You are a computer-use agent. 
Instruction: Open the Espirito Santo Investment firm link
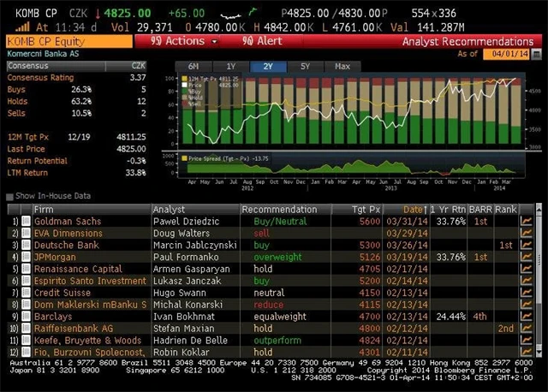[90, 281]
